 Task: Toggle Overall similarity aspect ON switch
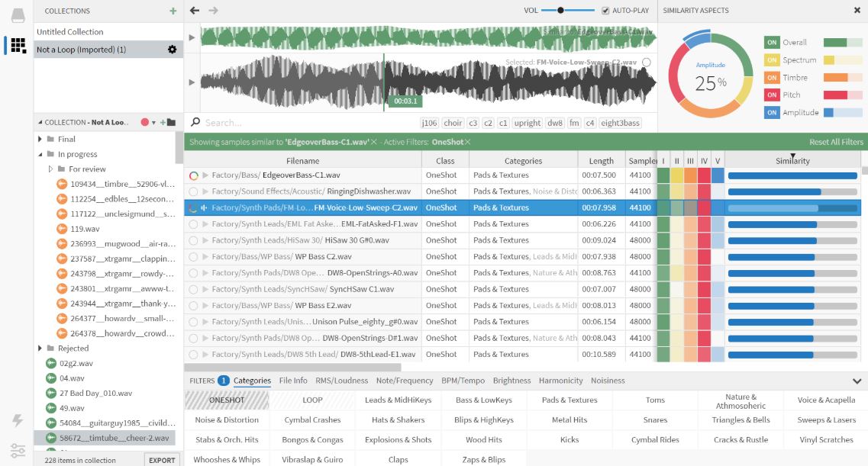pyautogui.click(x=772, y=42)
